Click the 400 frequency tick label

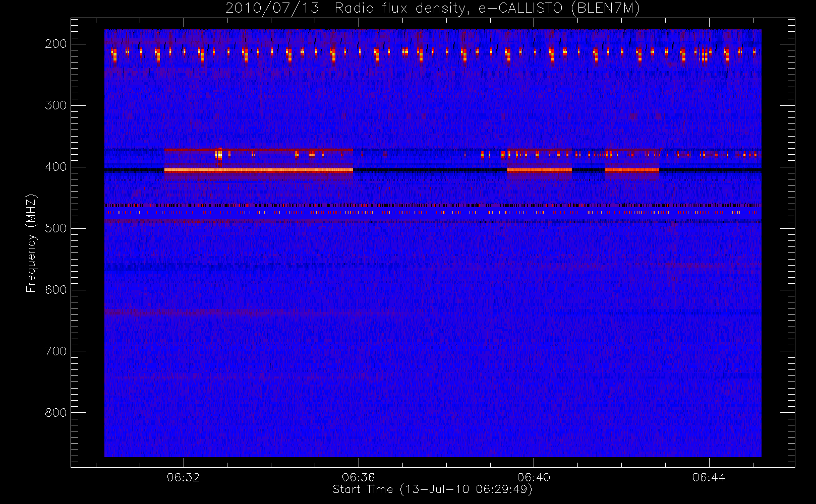point(56,167)
